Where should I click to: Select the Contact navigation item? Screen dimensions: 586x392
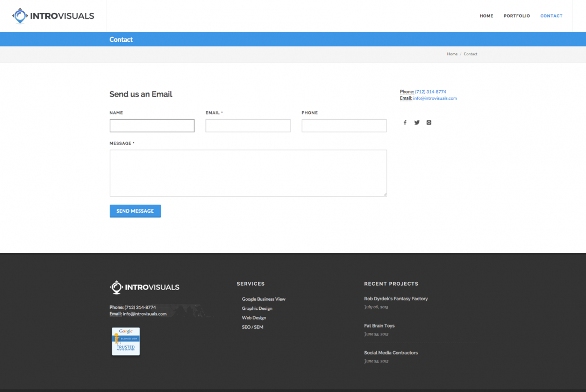point(551,16)
